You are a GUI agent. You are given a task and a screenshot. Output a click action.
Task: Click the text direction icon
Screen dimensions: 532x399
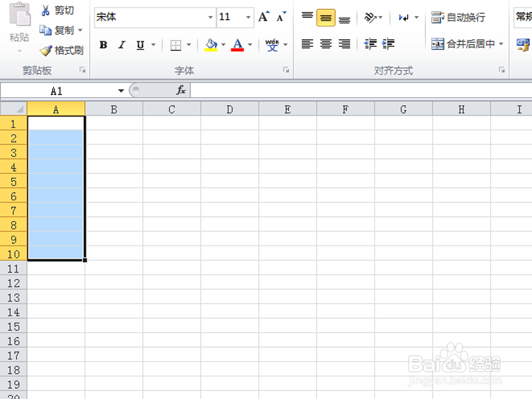coord(404,17)
